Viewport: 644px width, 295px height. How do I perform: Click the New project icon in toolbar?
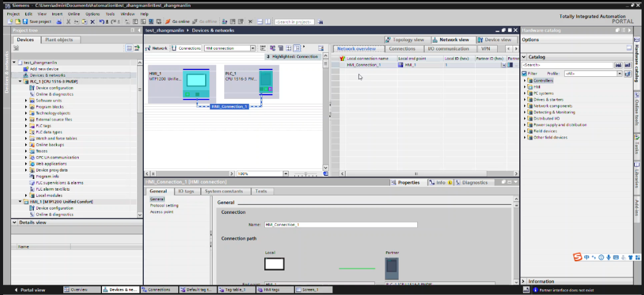click(x=11, y=22)
